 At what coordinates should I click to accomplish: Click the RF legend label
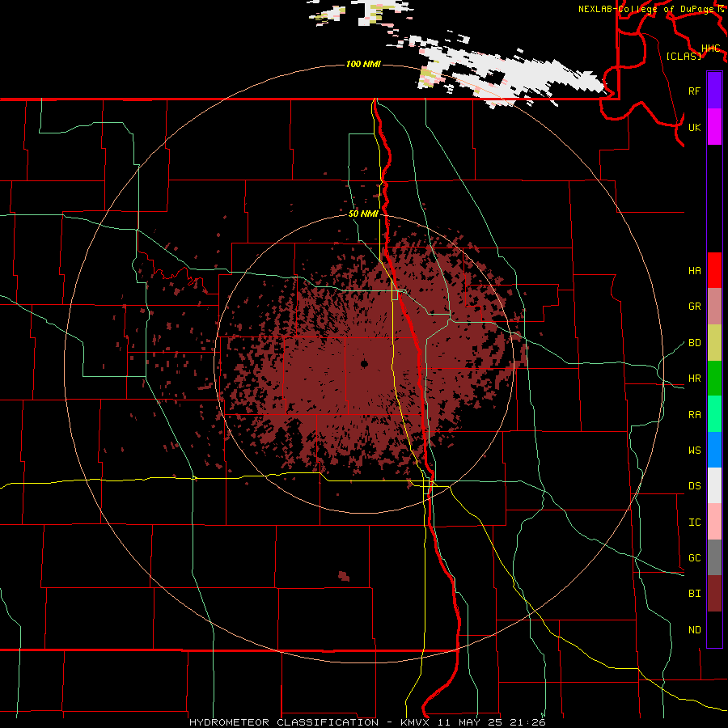tap(694, 91)
